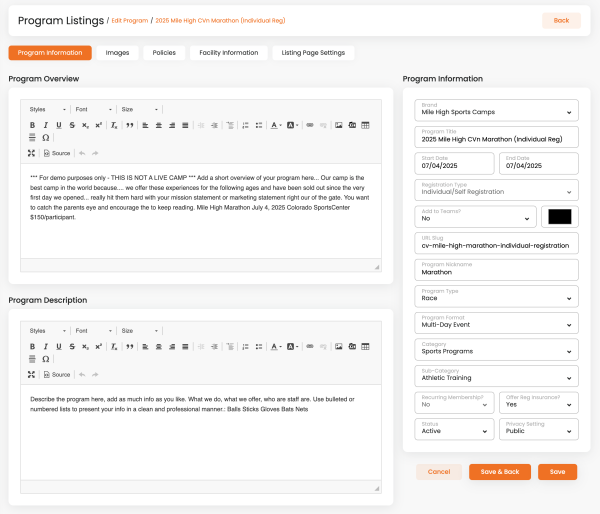Remove formatting in Program Overview editor

pos(114,125)
